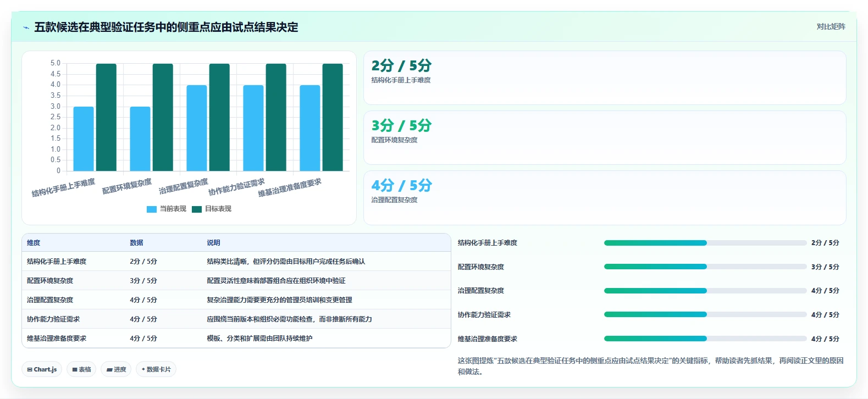This screenshot has height=399, width=868.
Task: Click the chart x-axis label 协作能力验证需求
Action: 236,187
